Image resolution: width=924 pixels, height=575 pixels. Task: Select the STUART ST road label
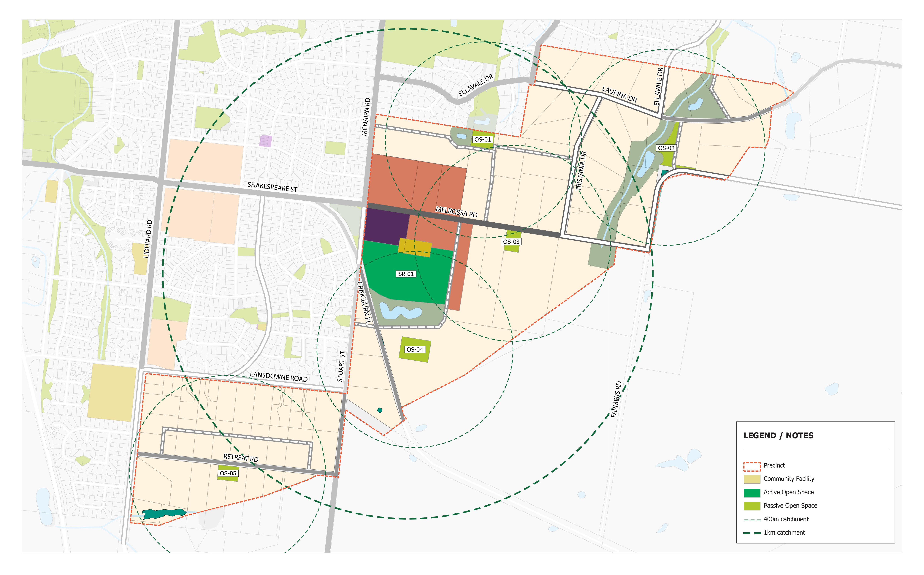341,366
